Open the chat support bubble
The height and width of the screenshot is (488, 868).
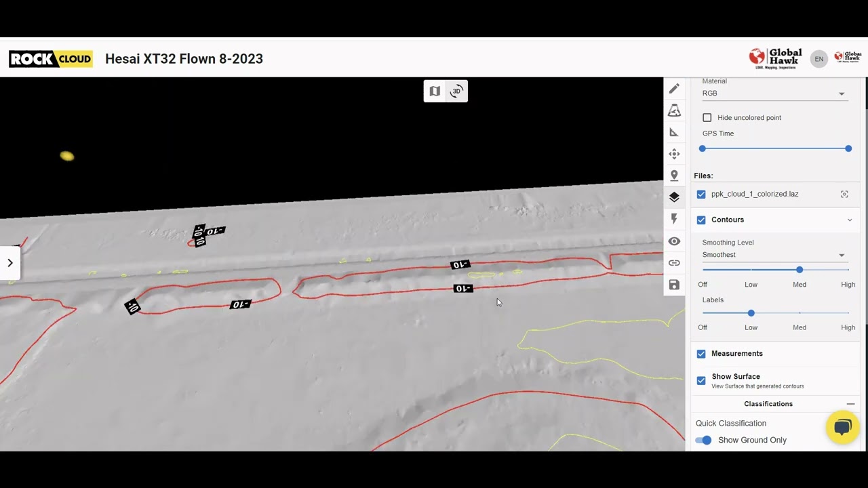coord(843,427)
